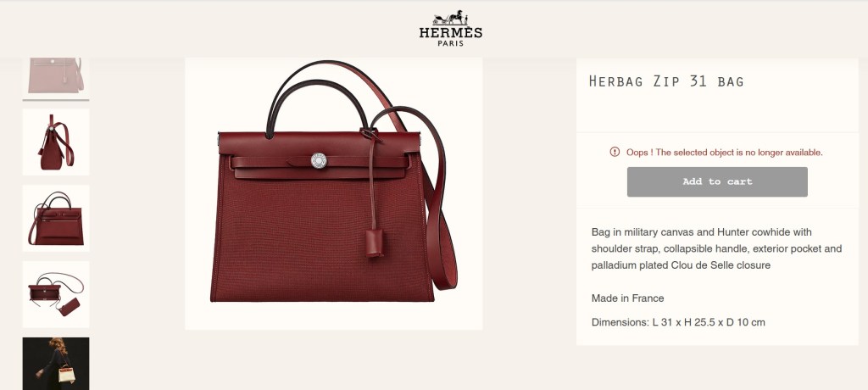
Task: Click the Dimensions line of text
Action: pyautogui.click(x=678, y=322)
